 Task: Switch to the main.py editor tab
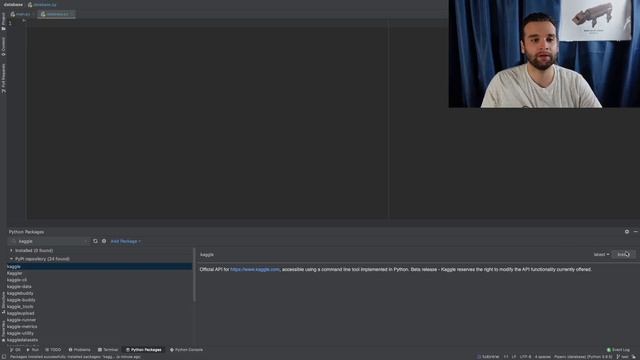(21, 14)
